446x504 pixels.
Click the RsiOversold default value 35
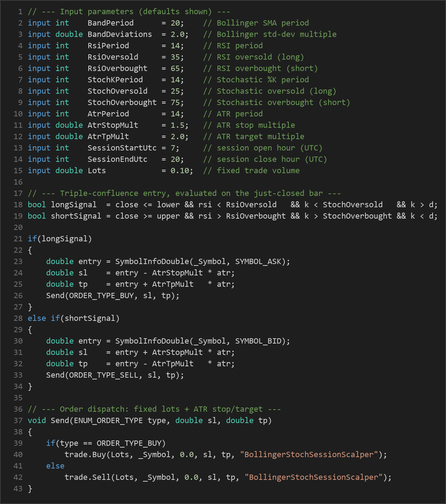click(x=175, y=57)
